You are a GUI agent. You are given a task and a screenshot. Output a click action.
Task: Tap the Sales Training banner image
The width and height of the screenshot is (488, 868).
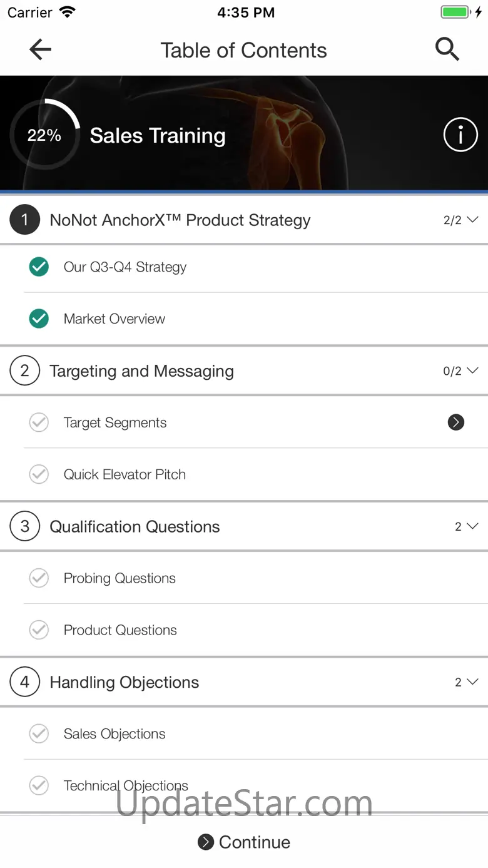tap(244, 133)
